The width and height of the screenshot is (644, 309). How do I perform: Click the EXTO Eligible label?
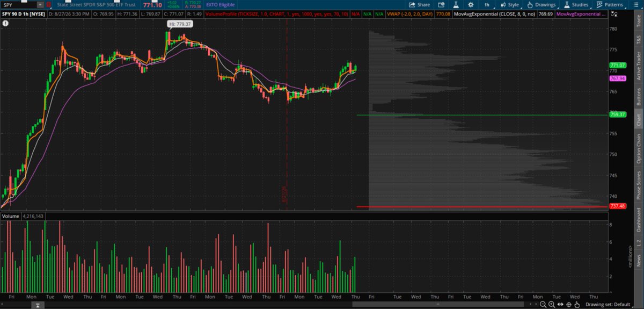(220, 5)
